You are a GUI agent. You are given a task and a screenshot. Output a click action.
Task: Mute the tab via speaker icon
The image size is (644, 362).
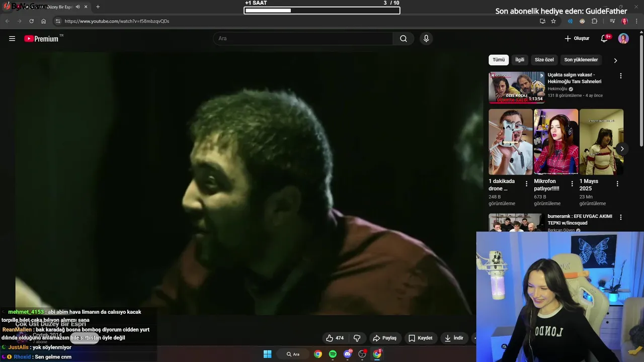[77, 7]
